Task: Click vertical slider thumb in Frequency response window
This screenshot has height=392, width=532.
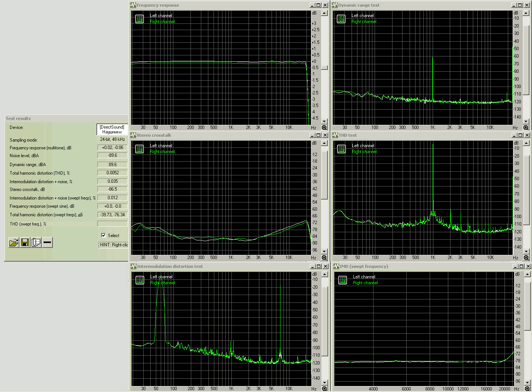Action: click(x=324, y=68)
